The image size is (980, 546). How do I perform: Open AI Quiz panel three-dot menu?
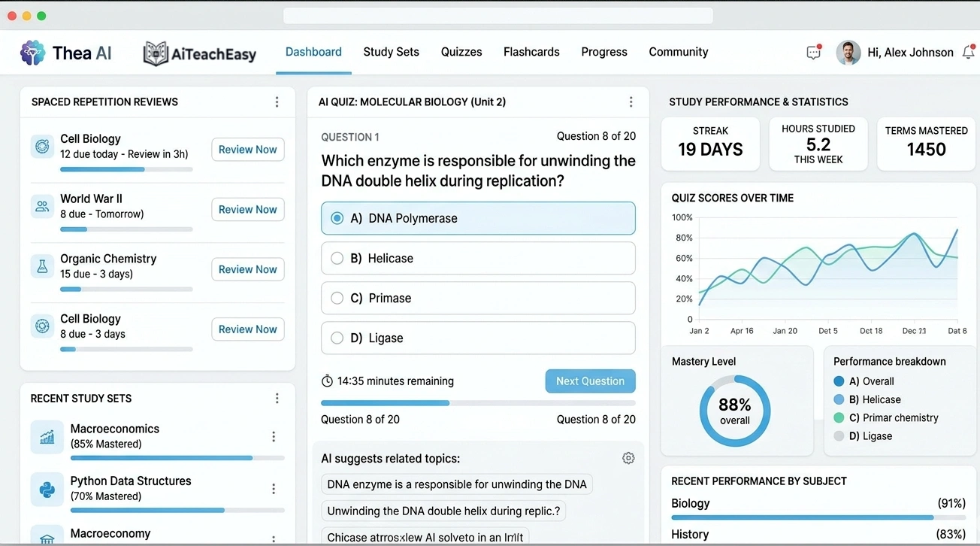pyautogui.click(x=631, y=102)
